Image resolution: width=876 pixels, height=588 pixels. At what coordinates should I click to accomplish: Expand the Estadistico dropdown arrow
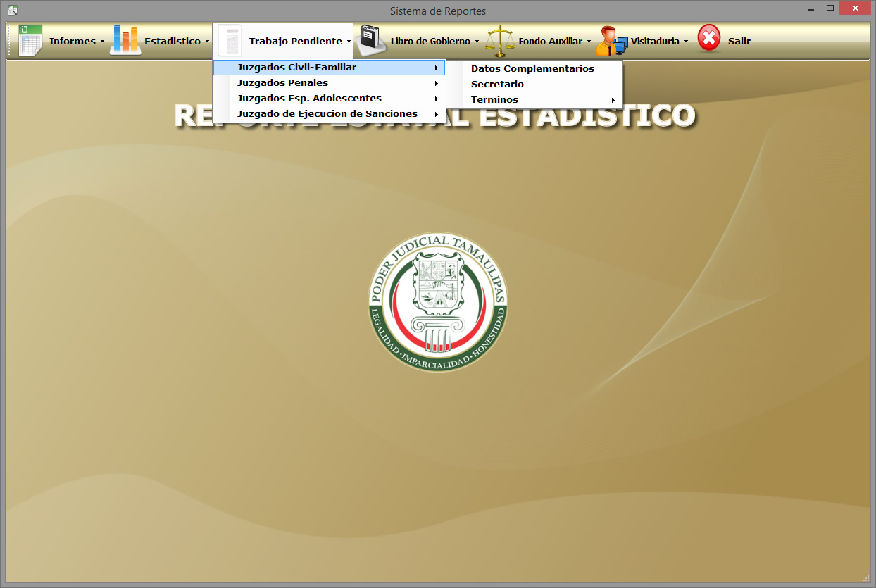(207, 42)
